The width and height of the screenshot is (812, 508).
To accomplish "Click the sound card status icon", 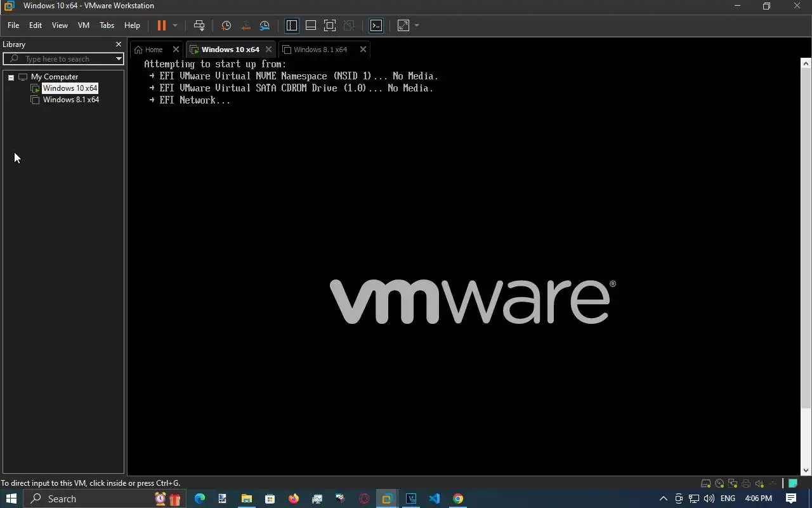I will (x=759, y=484).
